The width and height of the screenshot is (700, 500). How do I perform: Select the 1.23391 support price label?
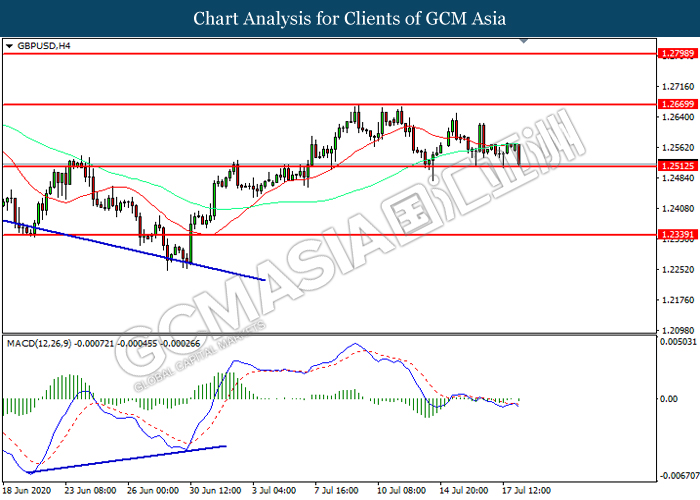coord(678,235)
